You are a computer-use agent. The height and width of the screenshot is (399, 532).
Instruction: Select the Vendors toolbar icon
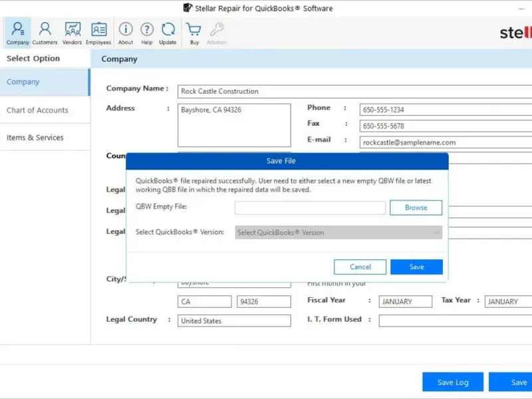pos(72,33)
